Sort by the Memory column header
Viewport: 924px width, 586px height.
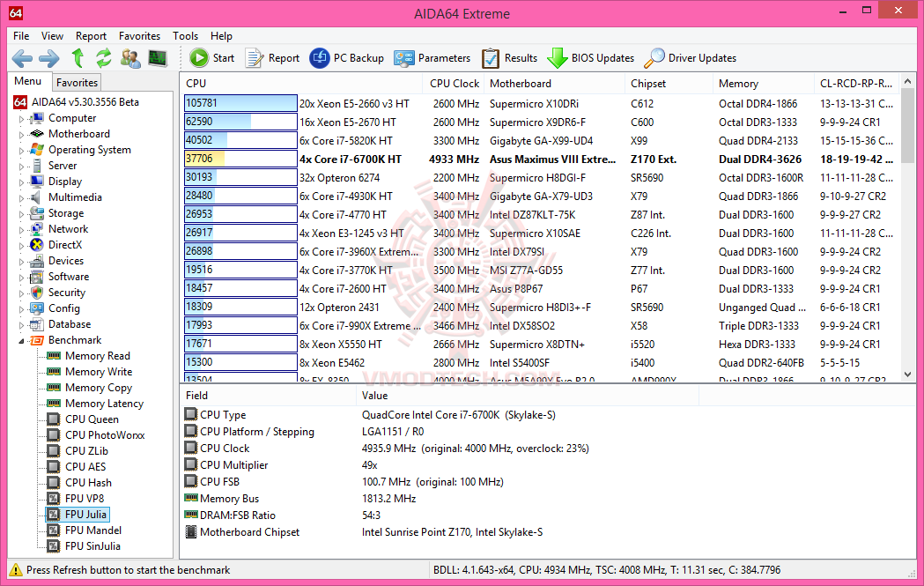pos(763,84)
